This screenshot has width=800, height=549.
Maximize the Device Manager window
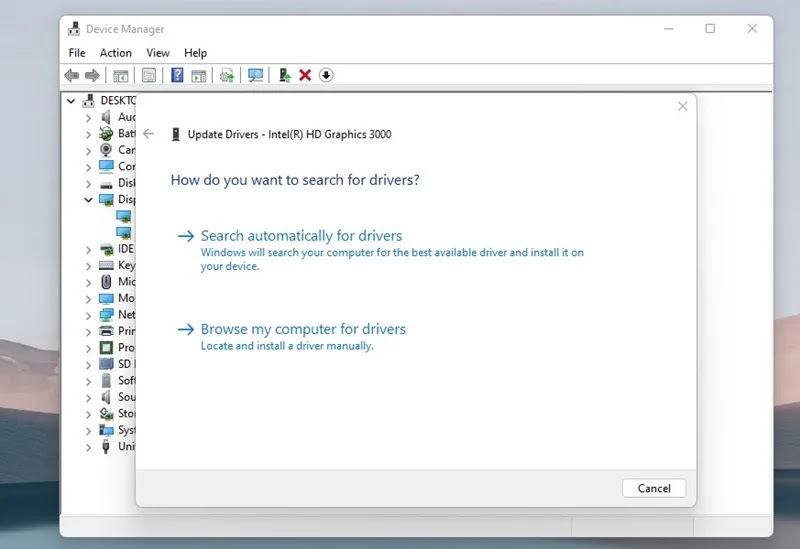(x=710, y=29)
